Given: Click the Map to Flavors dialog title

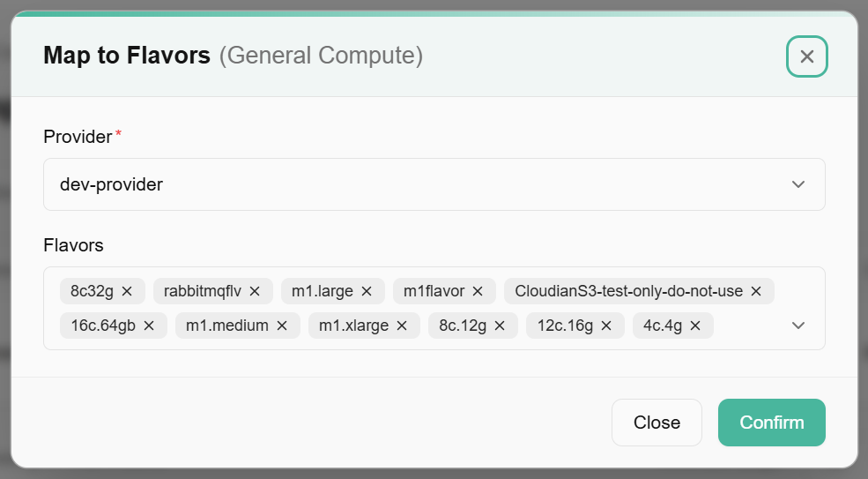Looking at the screenshot, I should (x=127, y=56).
